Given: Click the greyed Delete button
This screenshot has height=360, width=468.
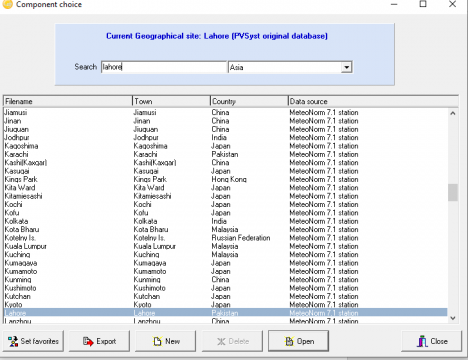Looking at the screenshot, I should 232,341.
